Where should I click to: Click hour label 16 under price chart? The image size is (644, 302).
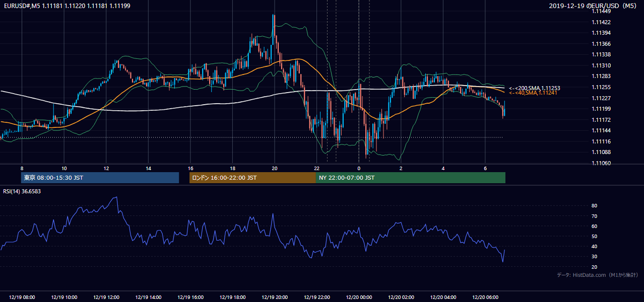190,168
